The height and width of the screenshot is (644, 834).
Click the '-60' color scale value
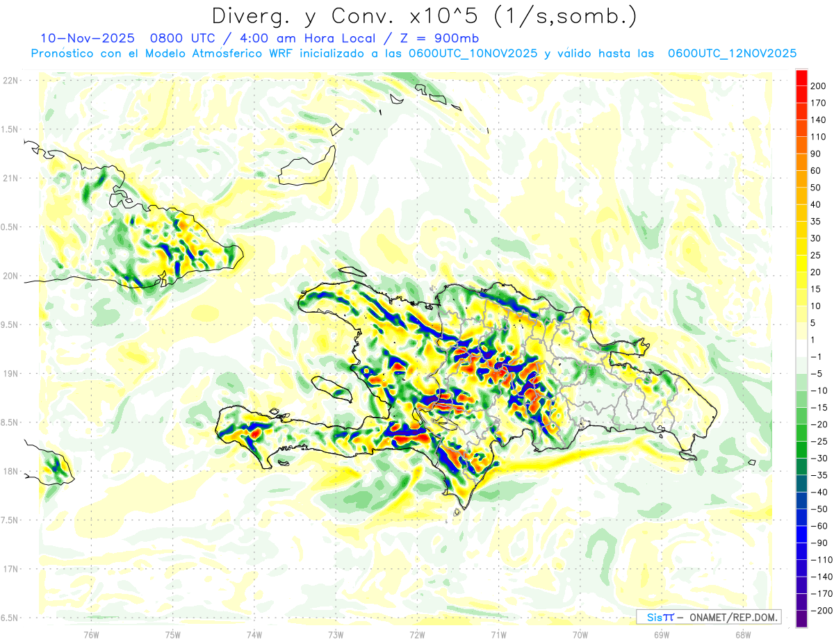click(x=820, y=526)
